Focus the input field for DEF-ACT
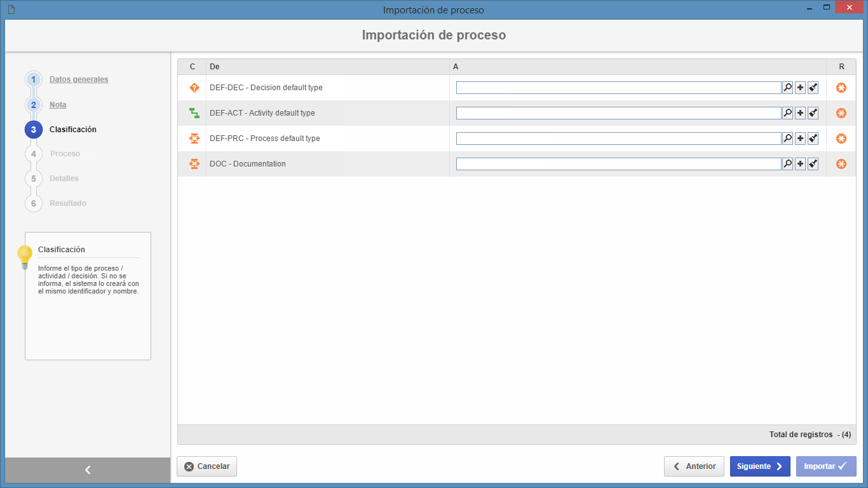The height and width of the screenshot is (488, 868). [618, 113]
